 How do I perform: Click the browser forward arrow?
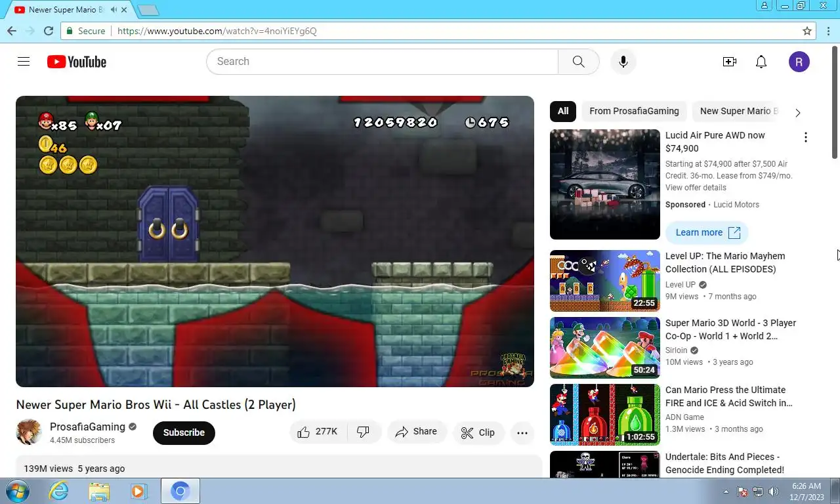pos(30,31)
